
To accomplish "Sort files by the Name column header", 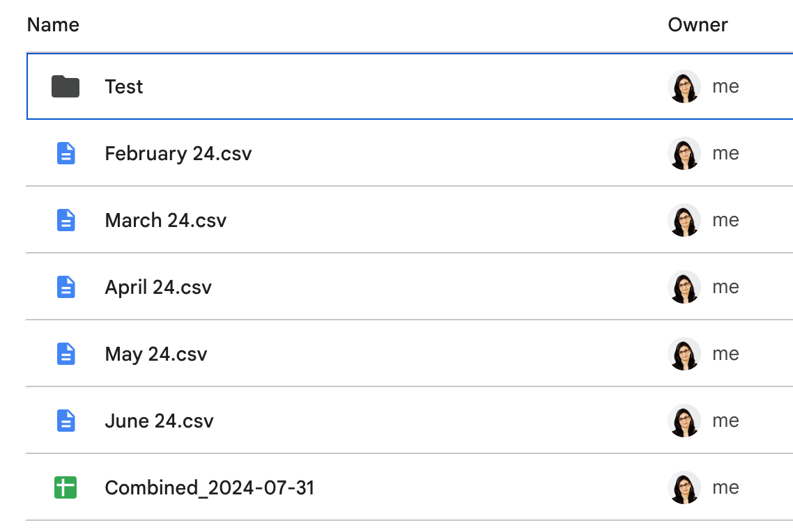I will 53,25.
